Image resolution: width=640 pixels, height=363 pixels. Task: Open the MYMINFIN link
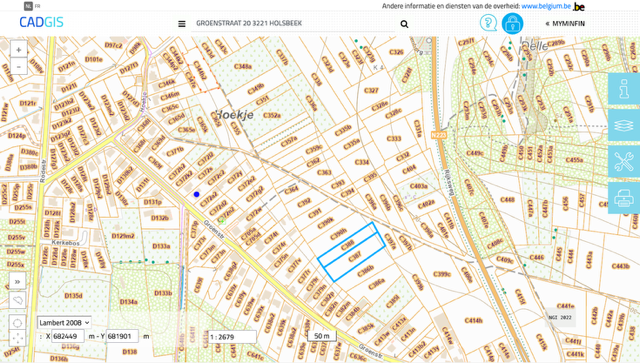(565, 24)
